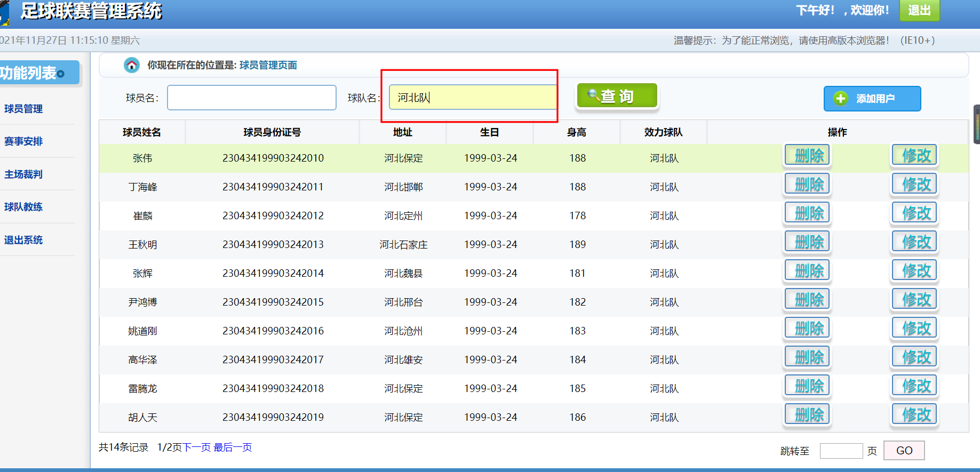Click the 地址 column header

point(403,132)
